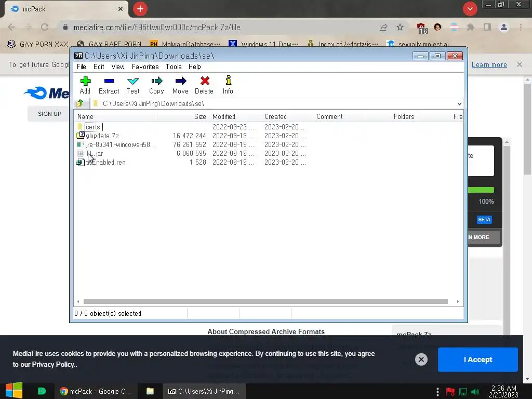Click the green 100% download progress bar
532x399 pixels.
(481, 190)
